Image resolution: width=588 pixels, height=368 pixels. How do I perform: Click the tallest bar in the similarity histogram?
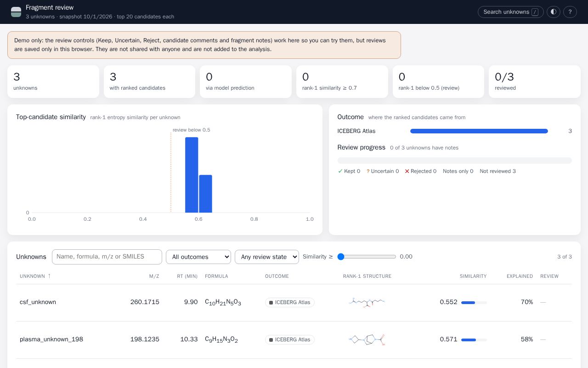pyautogui.click(x=192, y=175)
